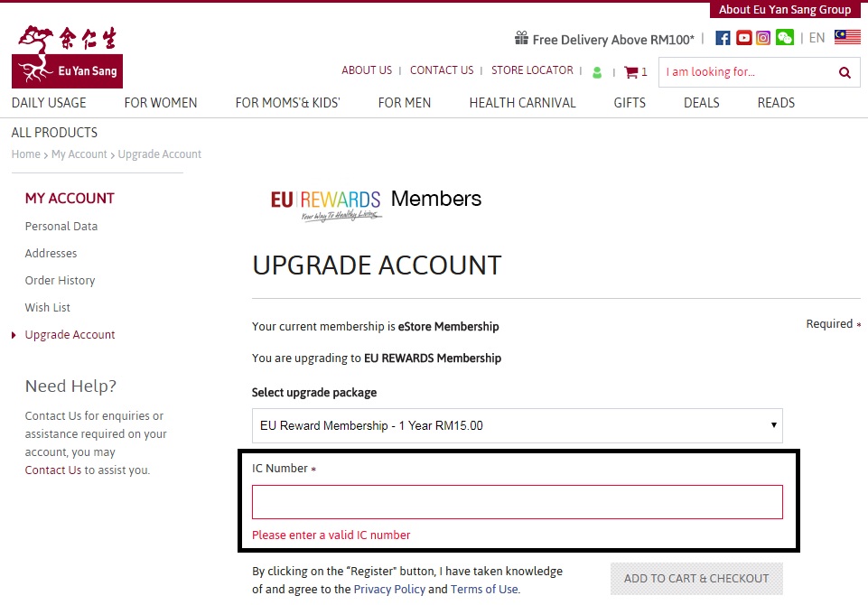
Task: Click ADD TO CART & CHECKOUT button
Action: [x=696, y=579]
